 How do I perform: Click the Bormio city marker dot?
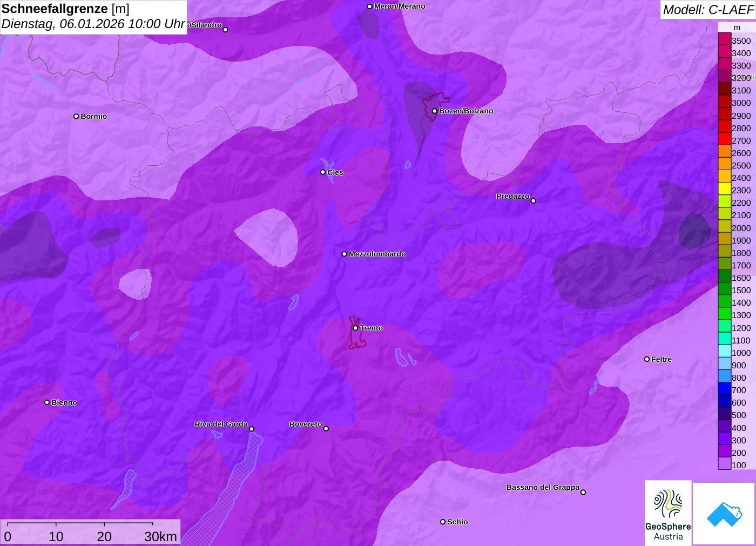[76, 116]
